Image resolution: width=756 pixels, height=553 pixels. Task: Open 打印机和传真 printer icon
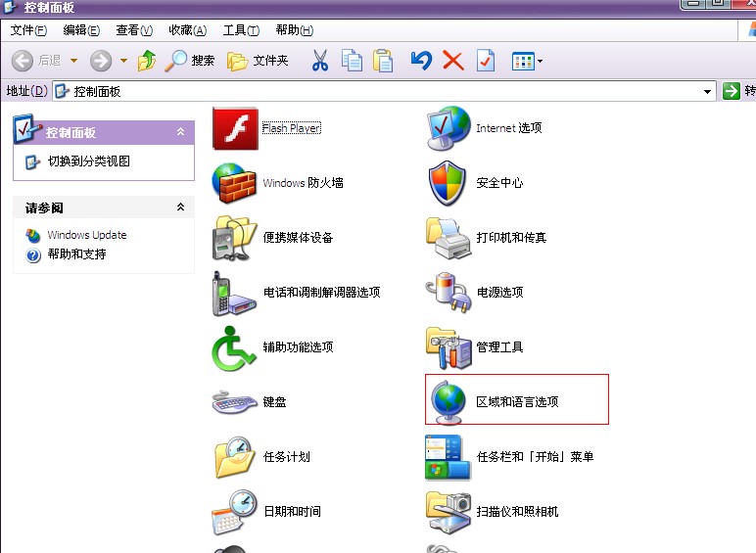tap(449, 238)
